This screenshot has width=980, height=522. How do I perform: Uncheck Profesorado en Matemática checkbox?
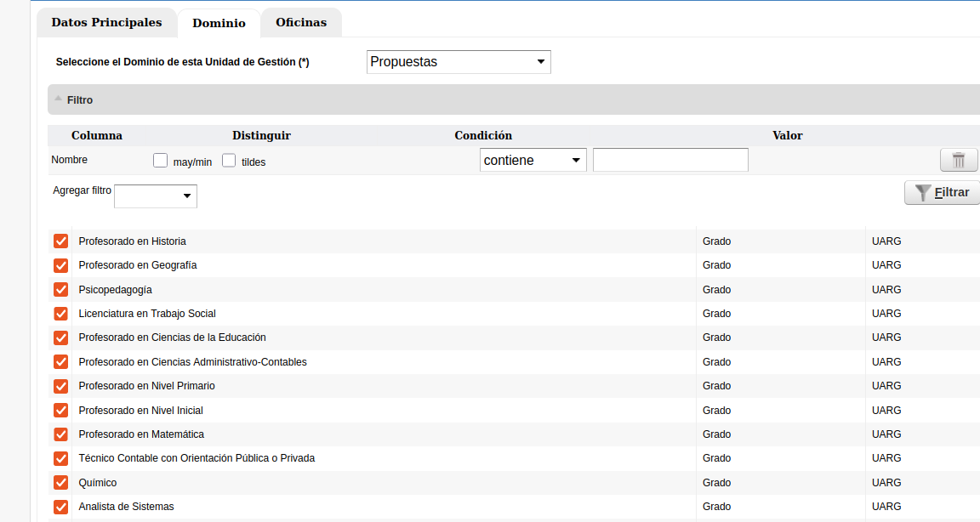coord(60,434)
